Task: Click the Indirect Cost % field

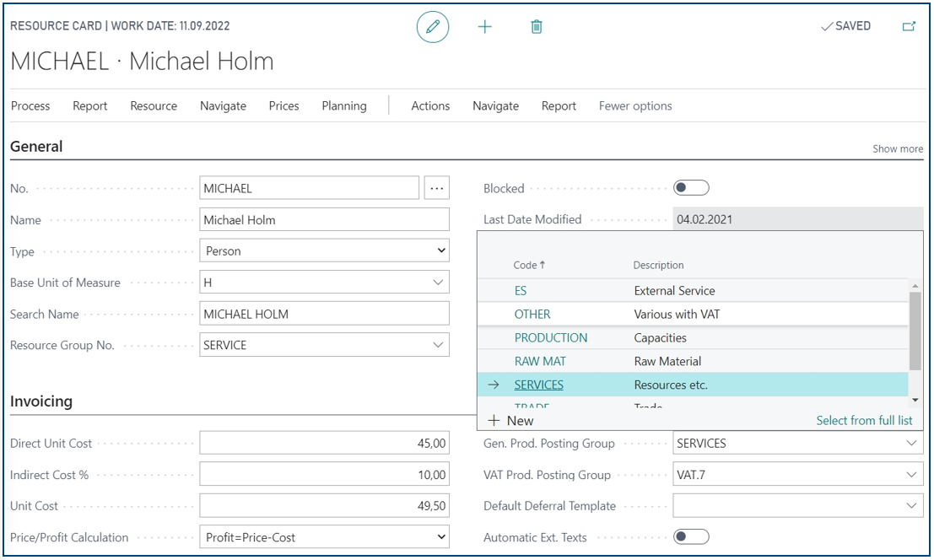Action: (x=324, y=474)
